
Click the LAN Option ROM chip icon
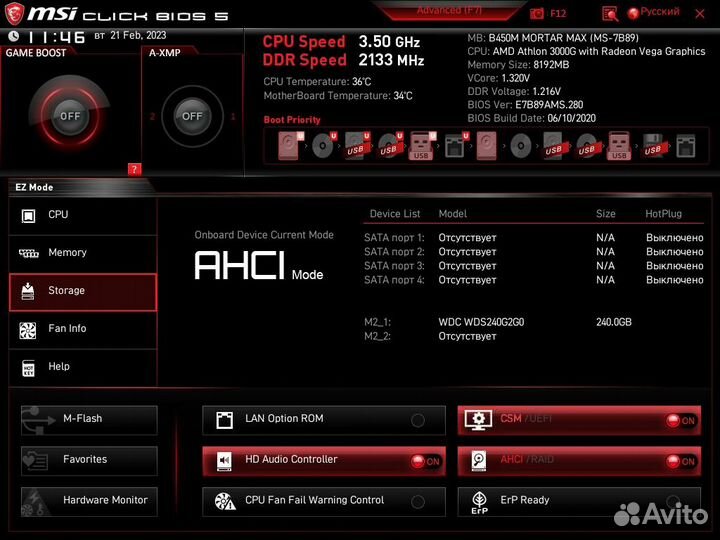click(x=225, y=420)
